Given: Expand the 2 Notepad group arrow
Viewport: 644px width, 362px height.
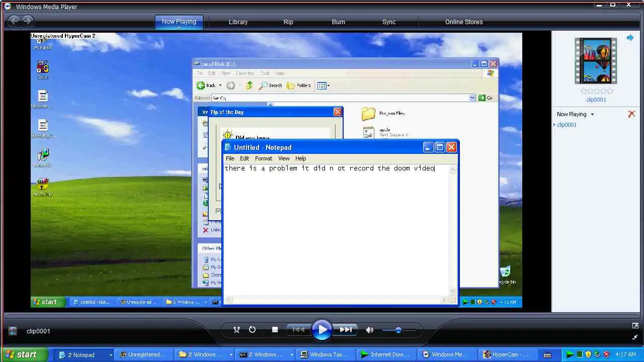Looking at the screenshot, I should 110,355.
